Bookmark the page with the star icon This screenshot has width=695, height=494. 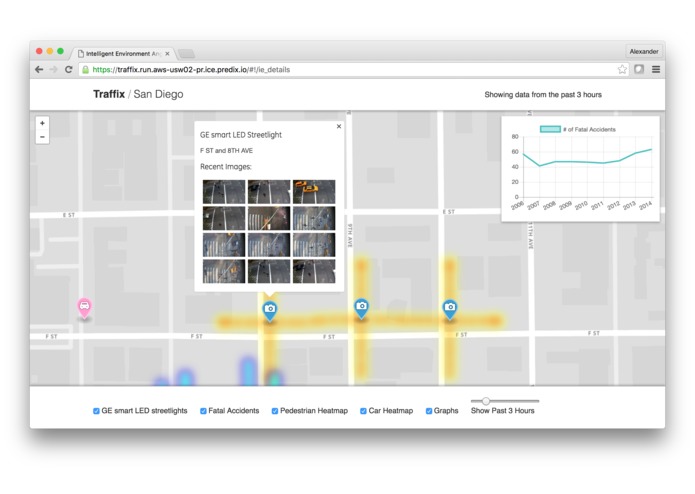622,69
